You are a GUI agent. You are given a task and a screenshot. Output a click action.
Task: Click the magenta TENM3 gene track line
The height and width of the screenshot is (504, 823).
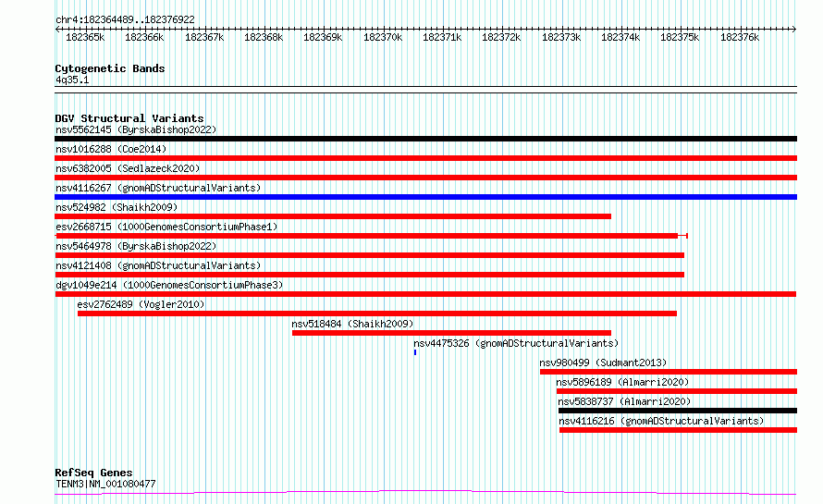[x=425, y=493]
